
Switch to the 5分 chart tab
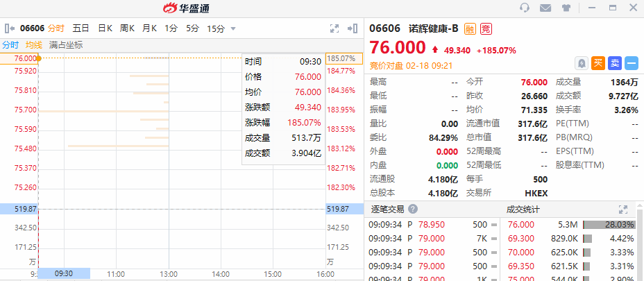point(192,28)
